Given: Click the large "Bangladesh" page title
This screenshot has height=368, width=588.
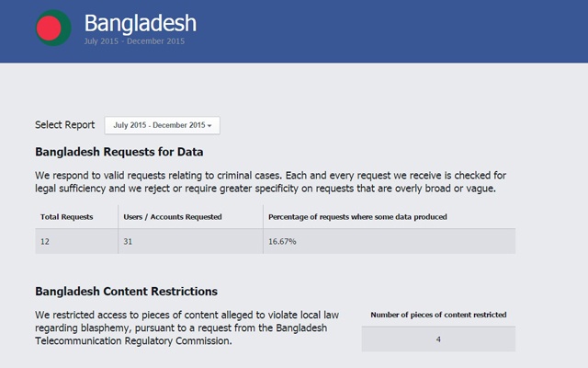Looking at the screenshot, I should click(x=139, y=23).
